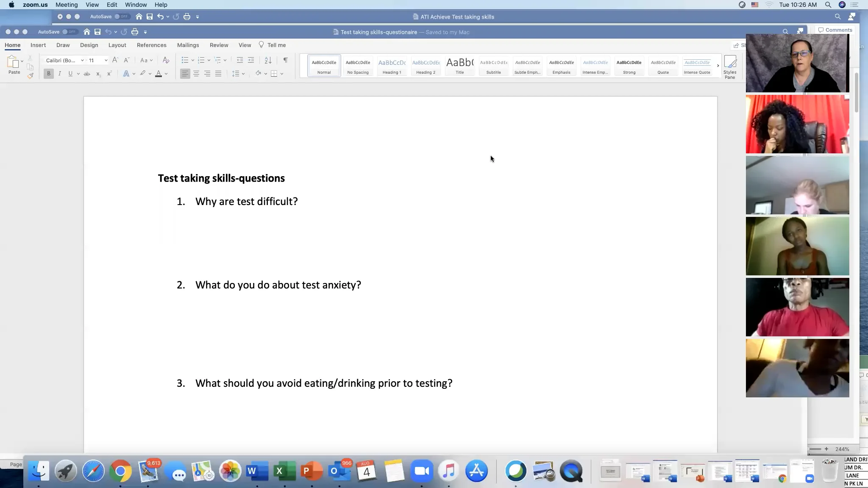
Task: Click the Increase Font Size icon
Action: 115,60
